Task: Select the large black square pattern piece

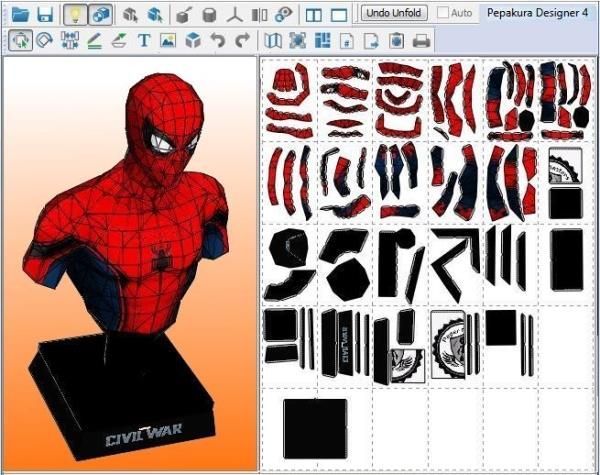Action: pyautogui.click(x=315, y=428)
